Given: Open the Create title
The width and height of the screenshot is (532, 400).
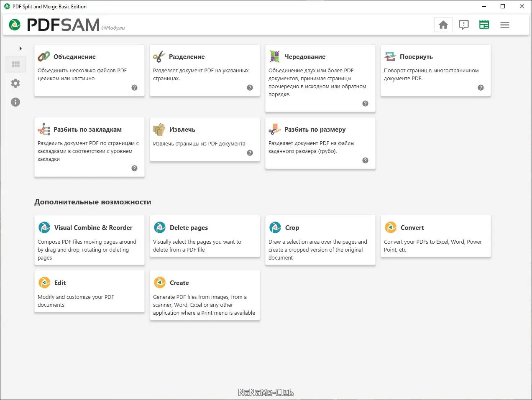Looking at the screenshot, I should pos(179,283).
